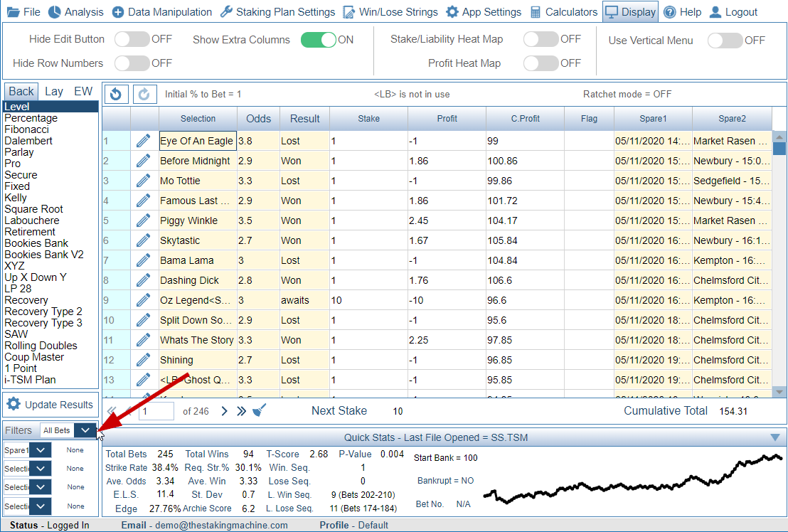Screen dimensions: 788x532
Task: Enable the Profit Heat Map switch
Action: click(541, 63)
